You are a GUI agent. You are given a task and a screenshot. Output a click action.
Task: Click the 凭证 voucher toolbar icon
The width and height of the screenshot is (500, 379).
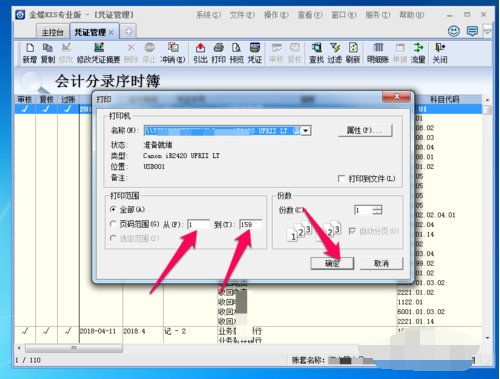[255, 53]
